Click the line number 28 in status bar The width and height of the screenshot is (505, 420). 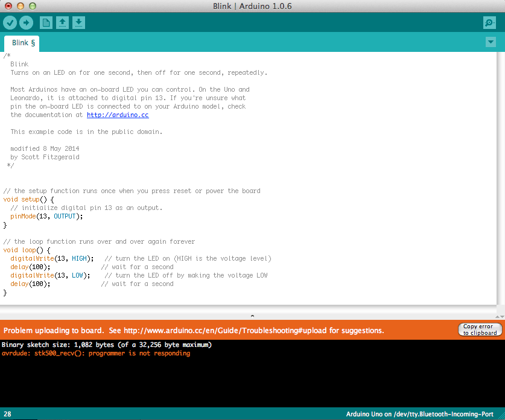coord(7,414)
